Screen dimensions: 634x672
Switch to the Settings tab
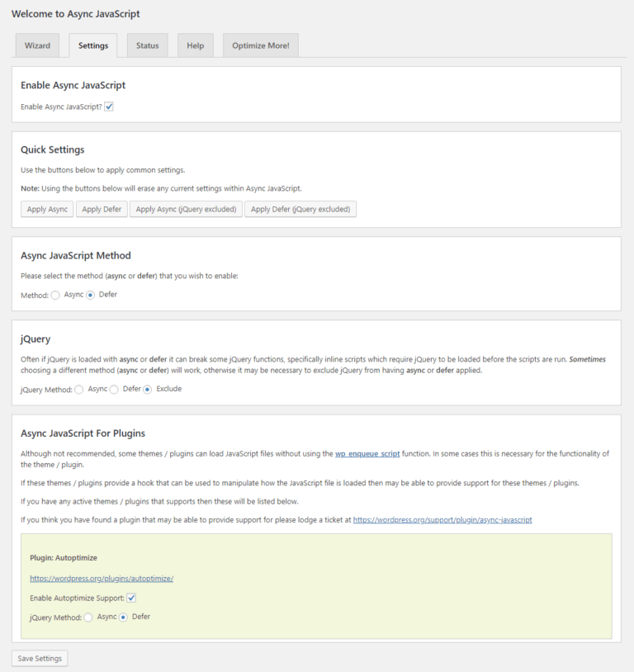click(93, 45)
